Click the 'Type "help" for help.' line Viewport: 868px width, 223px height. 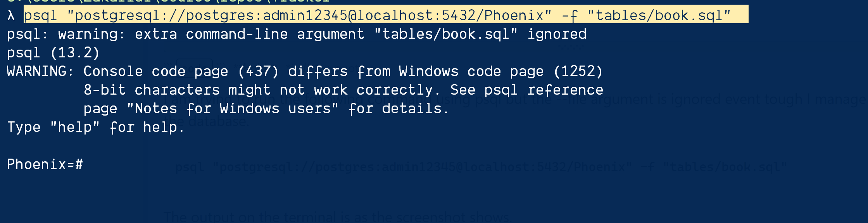pos(96,127)
